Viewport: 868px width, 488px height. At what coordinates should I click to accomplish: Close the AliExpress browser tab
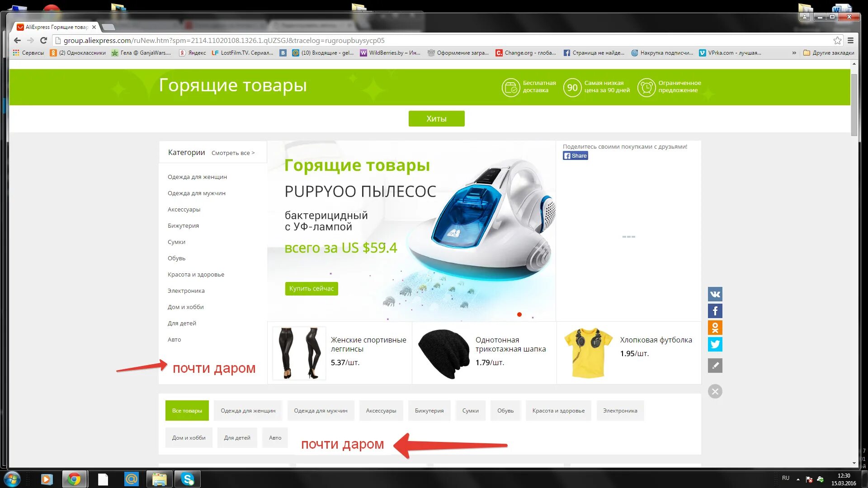click(94, 27)
